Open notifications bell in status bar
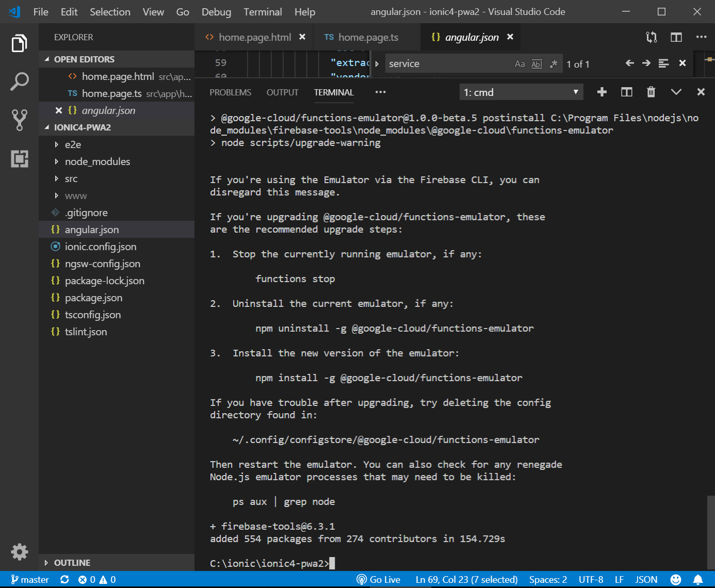 click(x=698, y=580)
